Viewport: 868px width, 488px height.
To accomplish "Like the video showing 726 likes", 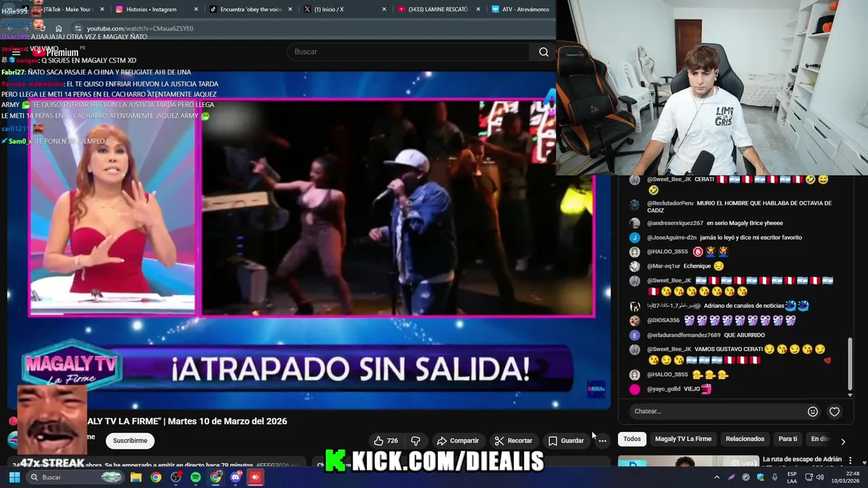I will (386, 441).
